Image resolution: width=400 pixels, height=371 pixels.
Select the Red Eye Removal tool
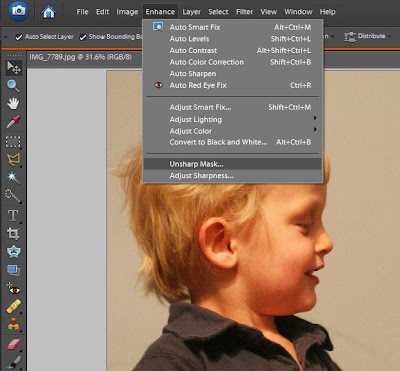point(13,289)
